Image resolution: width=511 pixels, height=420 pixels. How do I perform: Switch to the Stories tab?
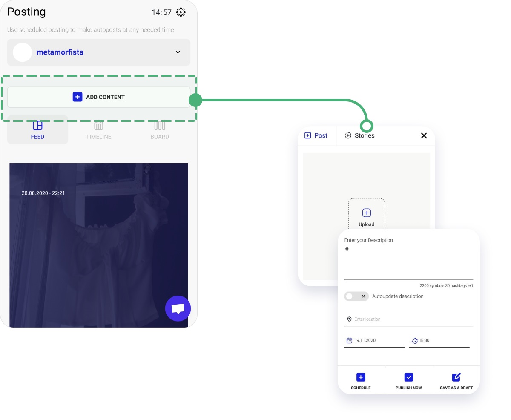pos(360,135)
